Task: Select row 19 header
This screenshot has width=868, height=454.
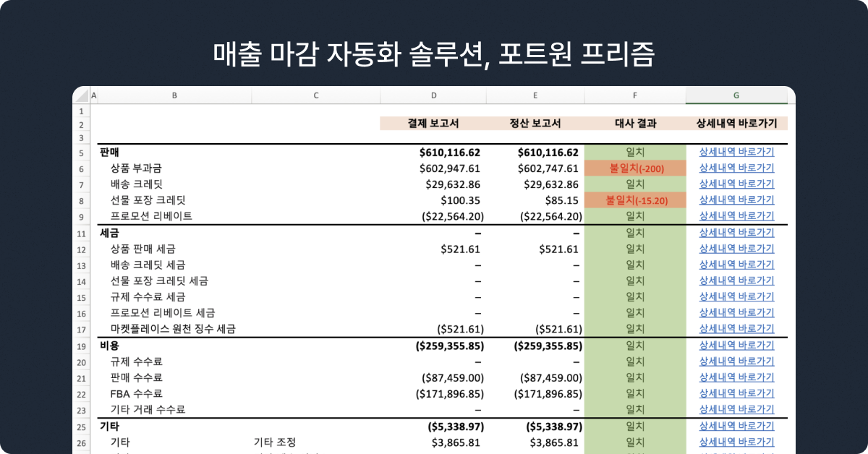Action: pos(81,346)
